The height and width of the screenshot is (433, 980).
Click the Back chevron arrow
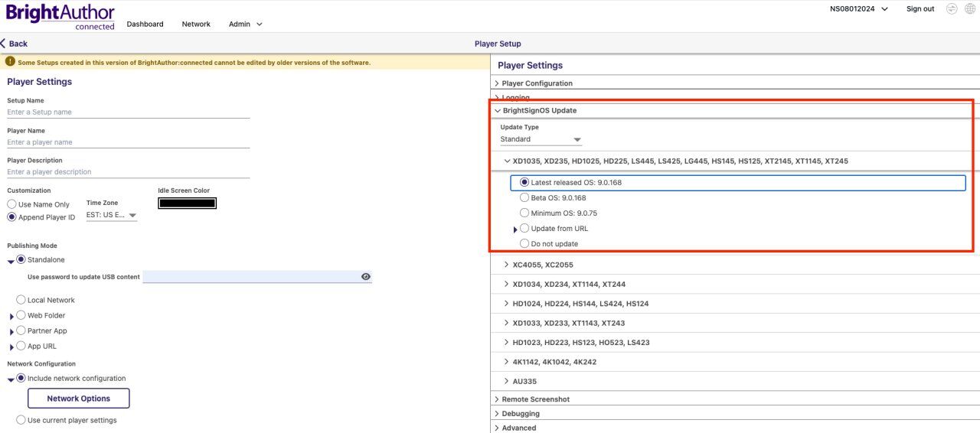4,44
